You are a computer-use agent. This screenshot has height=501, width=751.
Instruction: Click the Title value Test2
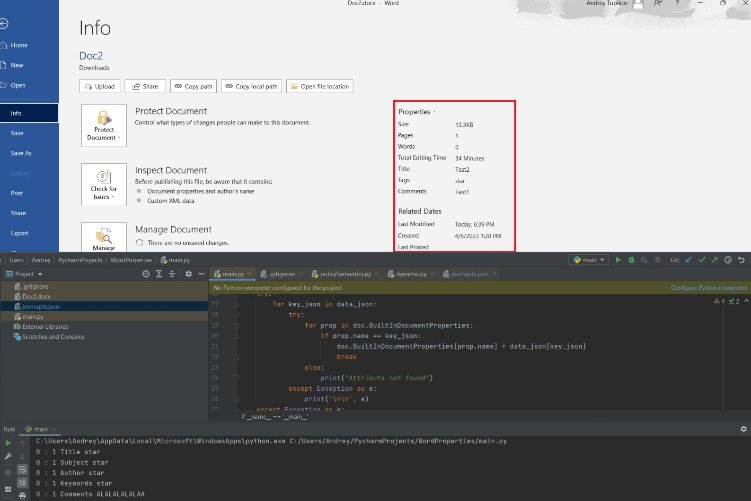click(x=462, y=170)
